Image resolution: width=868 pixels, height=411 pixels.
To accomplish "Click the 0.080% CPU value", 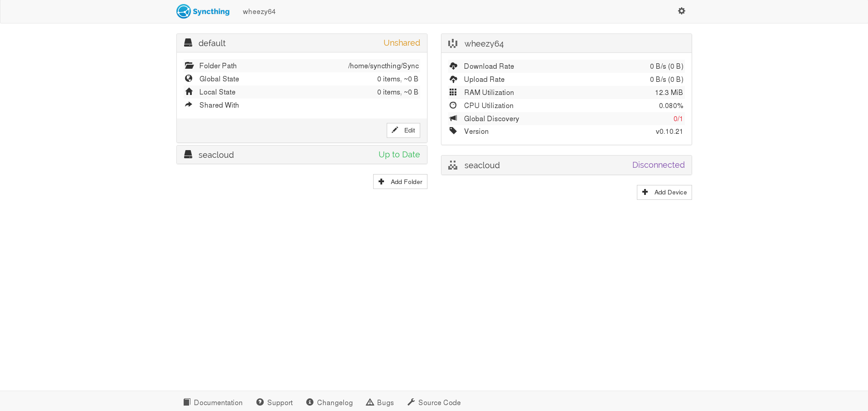I will pyautogui.click(x=671, y=106).
